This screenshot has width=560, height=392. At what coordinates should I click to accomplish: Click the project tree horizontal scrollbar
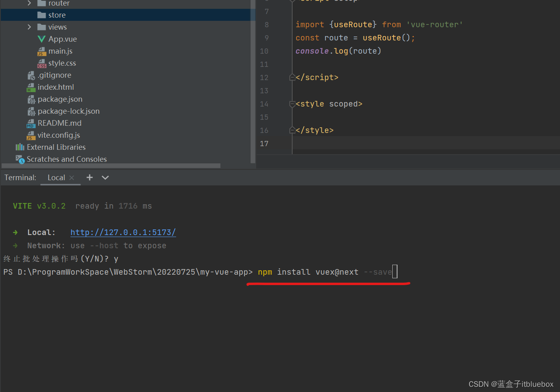tap(111, 166)
